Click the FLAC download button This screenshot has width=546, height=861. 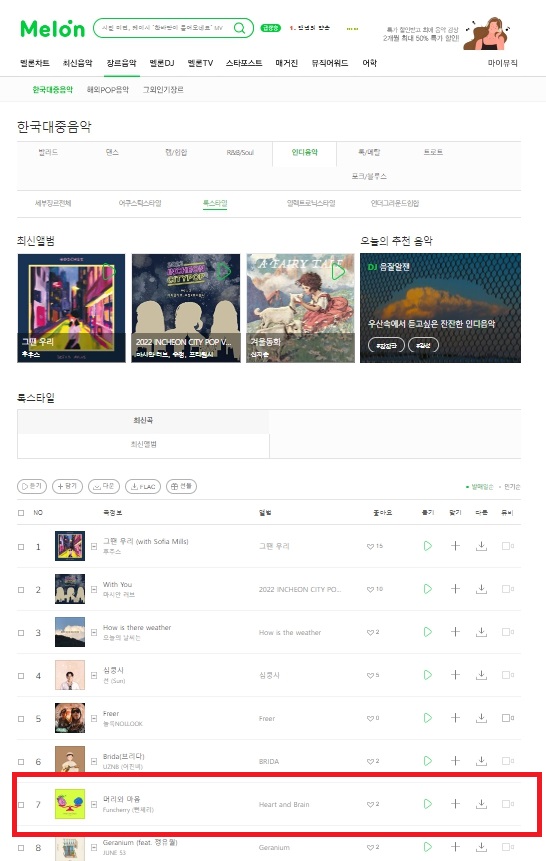[143, 487]
